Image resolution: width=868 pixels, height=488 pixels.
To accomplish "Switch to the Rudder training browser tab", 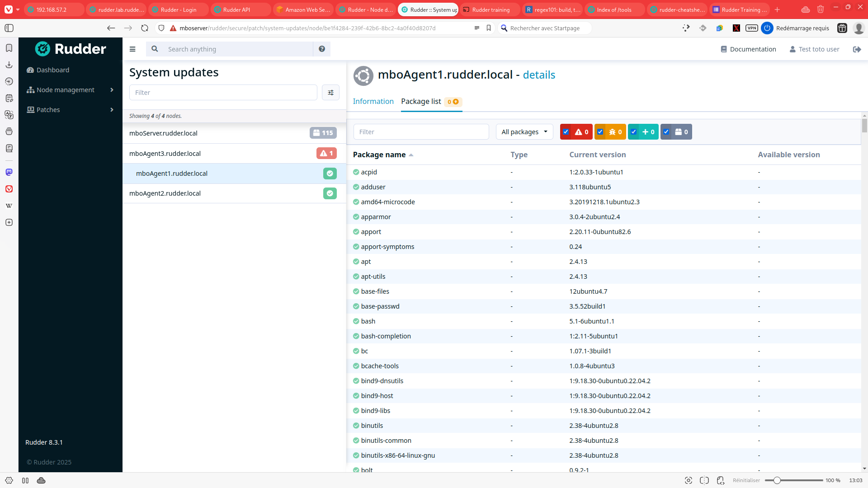I will click(490, 9).
